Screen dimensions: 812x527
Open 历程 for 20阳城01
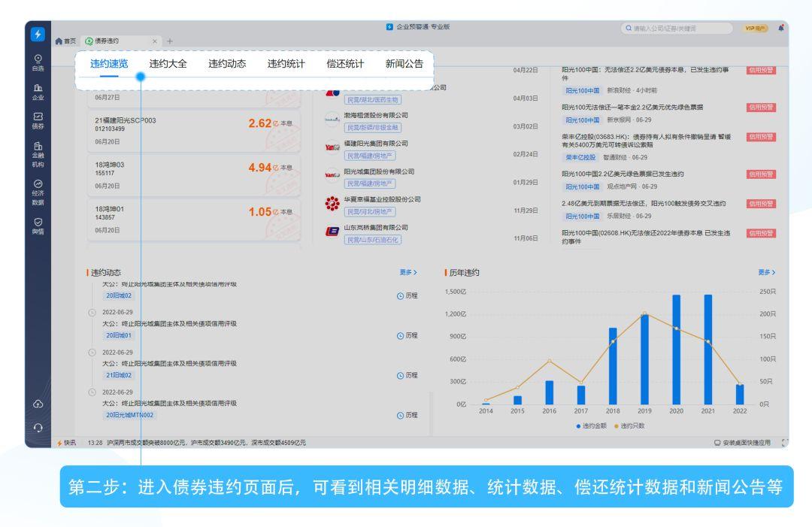[407, 335]
